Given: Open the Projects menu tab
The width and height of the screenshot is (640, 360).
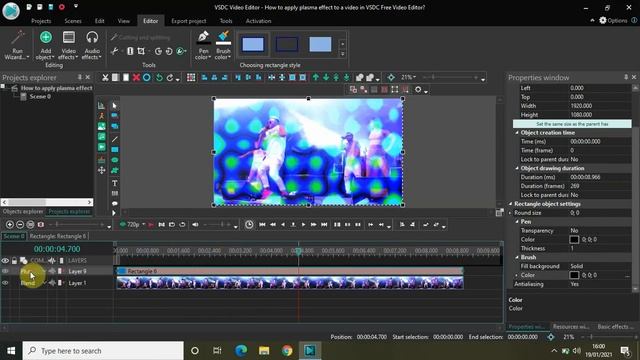Looking at the screenshot, I should (x=41, y=21).
